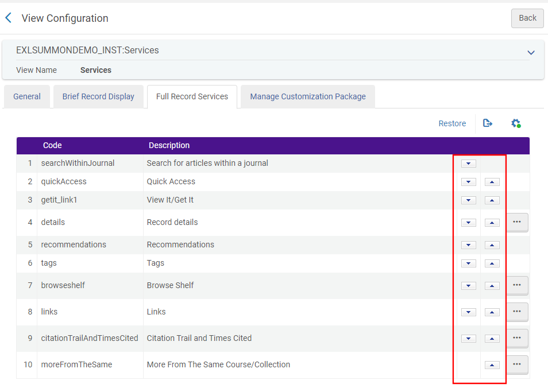
Task: Open row actions for links
Action: (x=517, y=312)
